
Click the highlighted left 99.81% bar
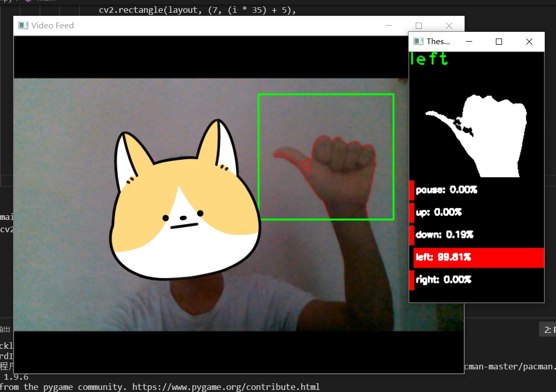(x=478, y=257)
